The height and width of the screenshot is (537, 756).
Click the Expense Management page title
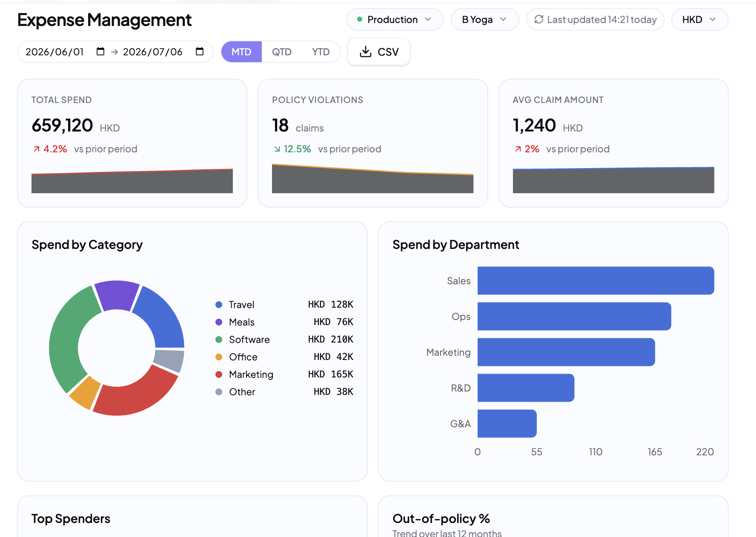coord(104,20)
